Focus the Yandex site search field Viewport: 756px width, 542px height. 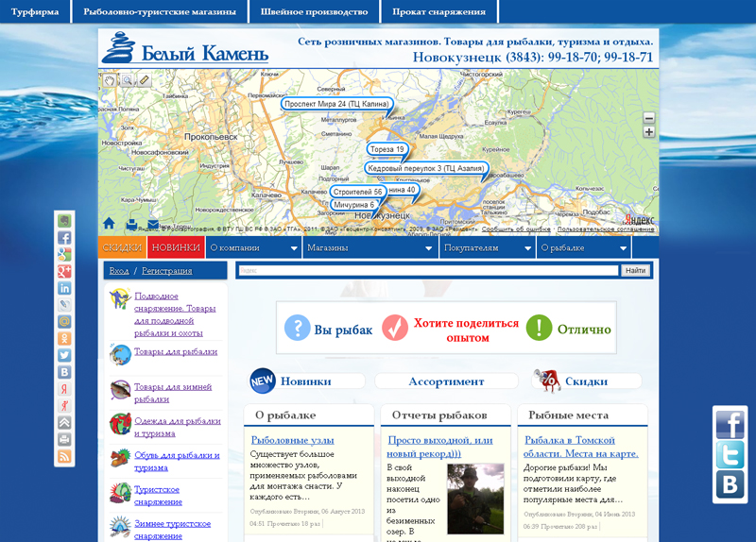[x=429, y=271]
